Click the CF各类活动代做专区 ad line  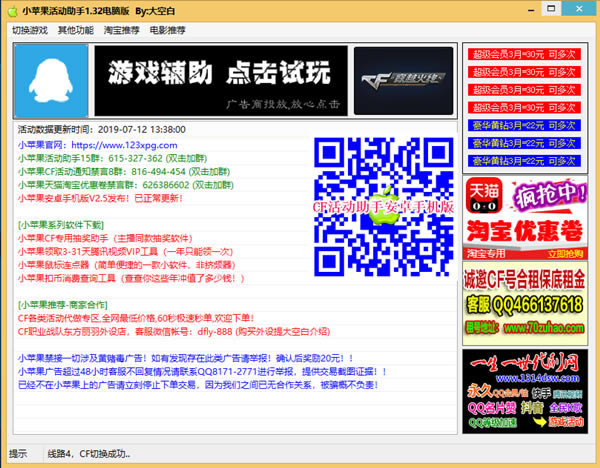tap(136, 318)
